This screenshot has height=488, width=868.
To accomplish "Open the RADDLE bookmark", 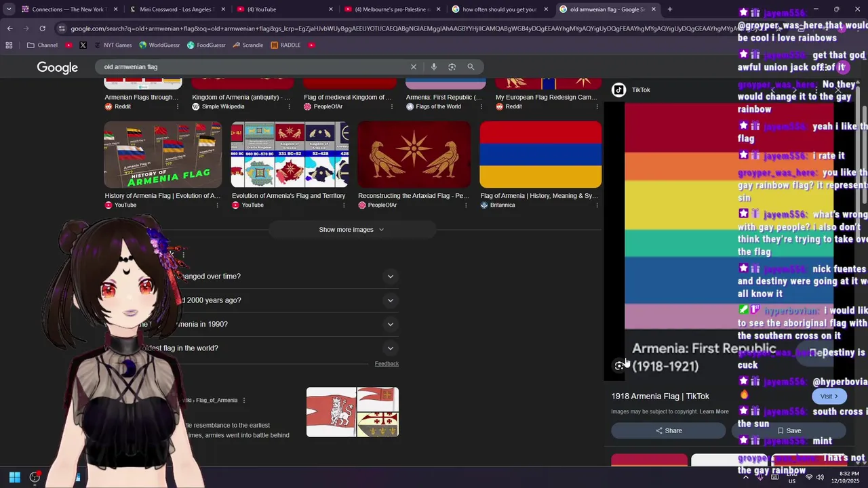I will (x=285, y=45).
